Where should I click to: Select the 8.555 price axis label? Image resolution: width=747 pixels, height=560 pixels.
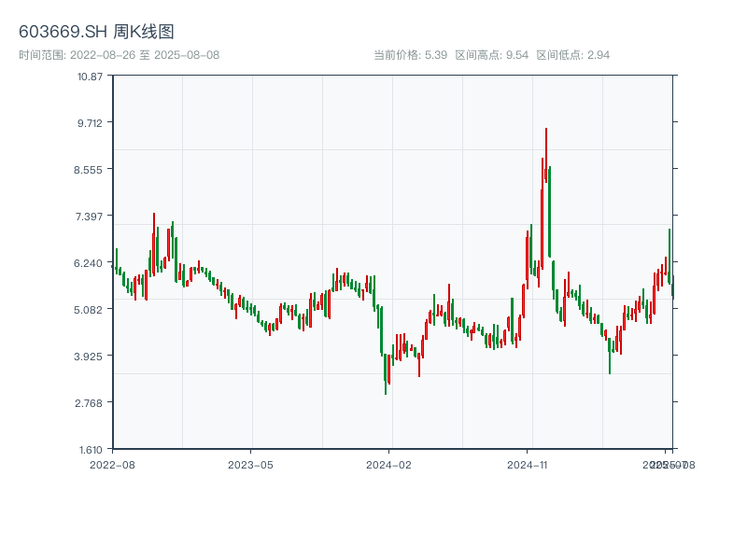[x=91, y=169]
